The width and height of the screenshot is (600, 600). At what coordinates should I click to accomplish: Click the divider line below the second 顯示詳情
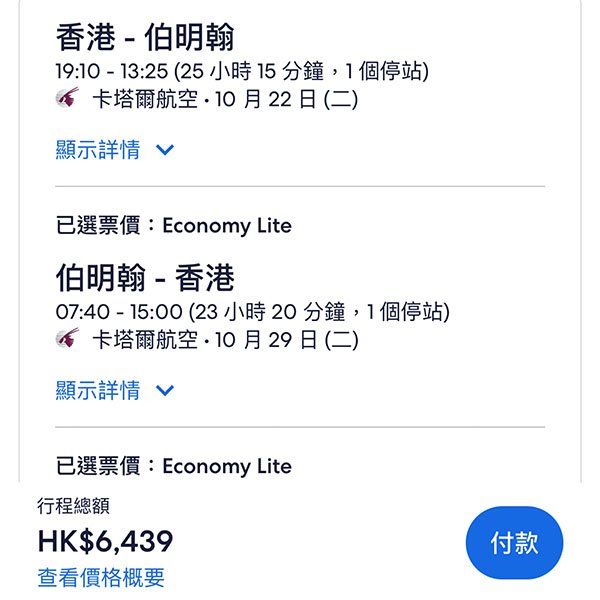pyautogui.click(x=300, y=427)
